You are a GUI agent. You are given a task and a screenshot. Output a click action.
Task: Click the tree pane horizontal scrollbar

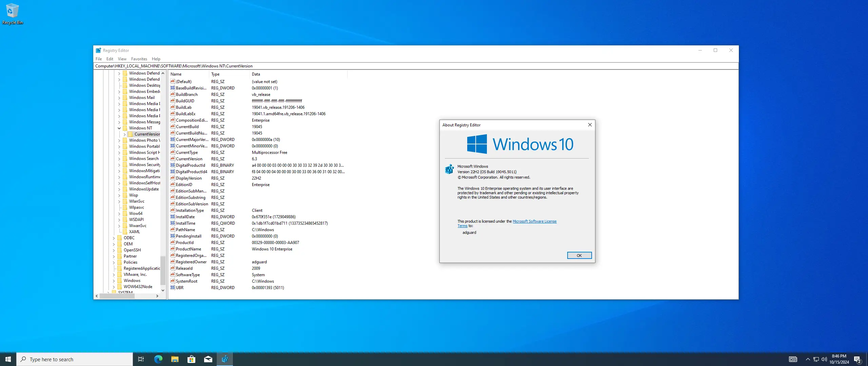pyautogui.click(x=117, y=296)
